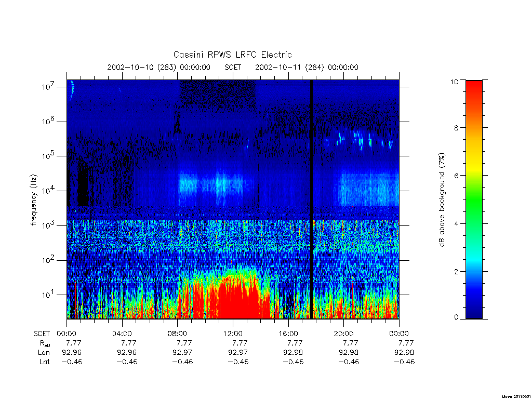Click the colorbar tick label "8"
532x399 pixels.
456,128
